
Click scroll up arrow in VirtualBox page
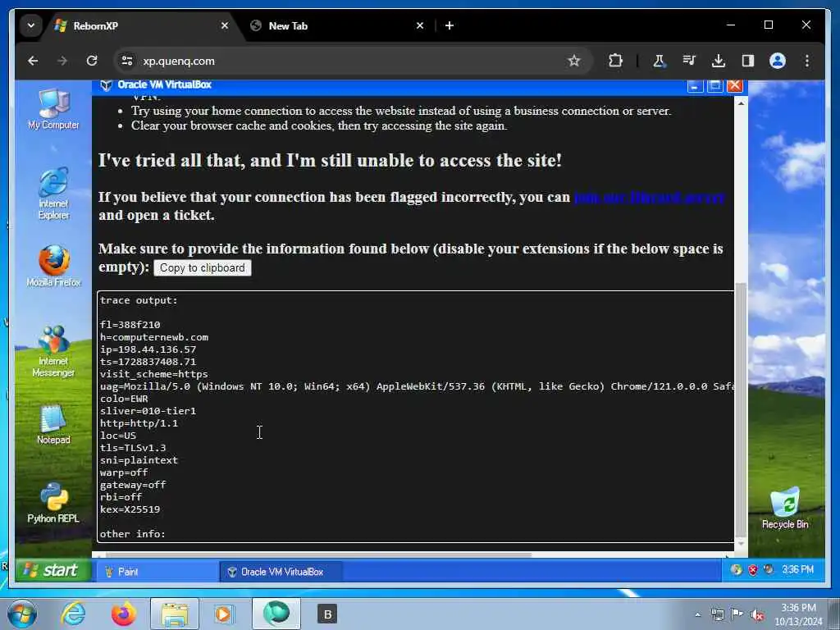741,103
